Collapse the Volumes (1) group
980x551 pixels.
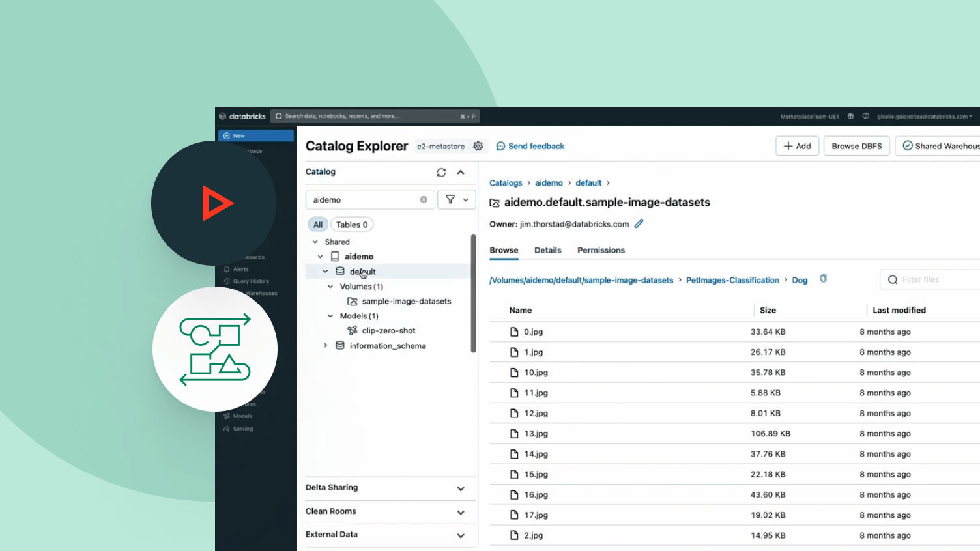330,287
